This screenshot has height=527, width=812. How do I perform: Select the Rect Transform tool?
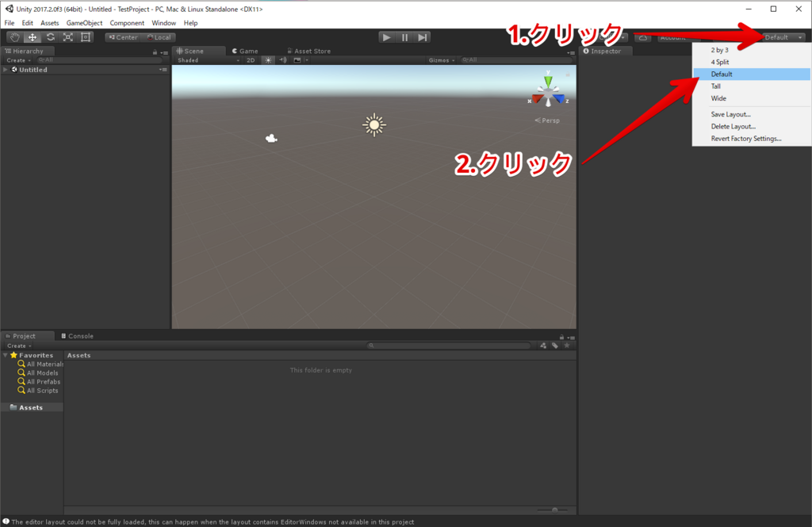[x=86, y=37]
